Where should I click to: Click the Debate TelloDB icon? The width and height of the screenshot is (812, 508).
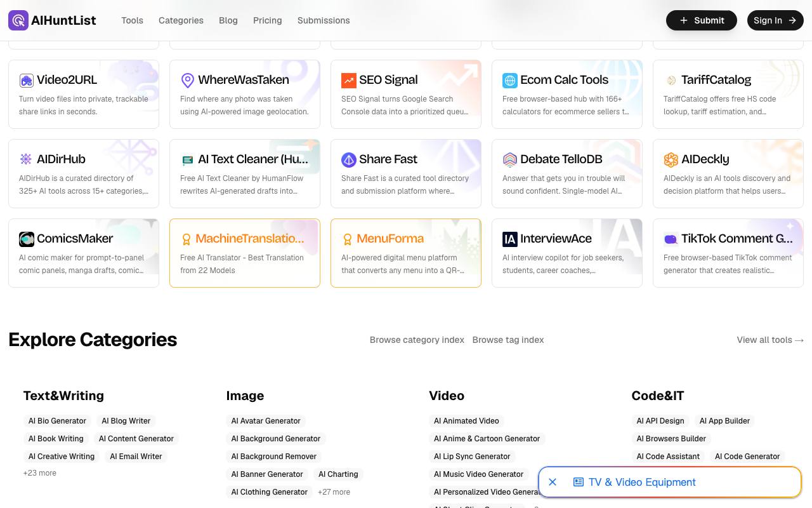point(510,159)
